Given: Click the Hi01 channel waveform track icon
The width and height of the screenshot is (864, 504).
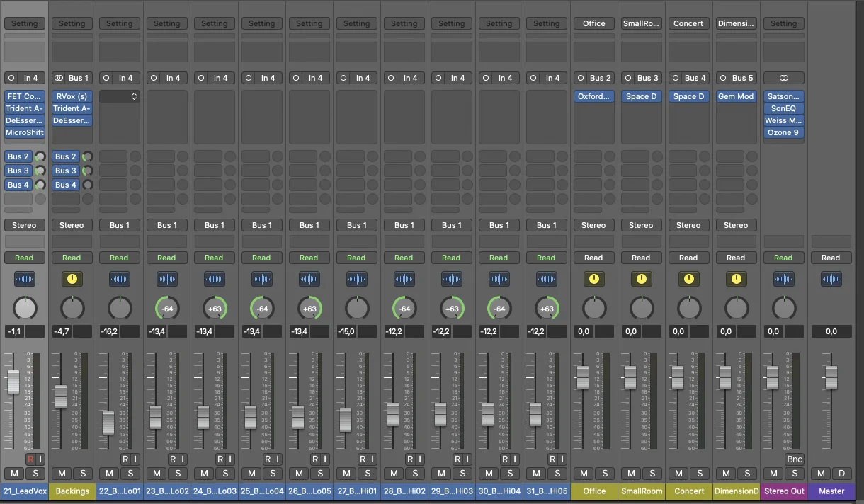Looking at the screenshot, I should coord(357,279).
